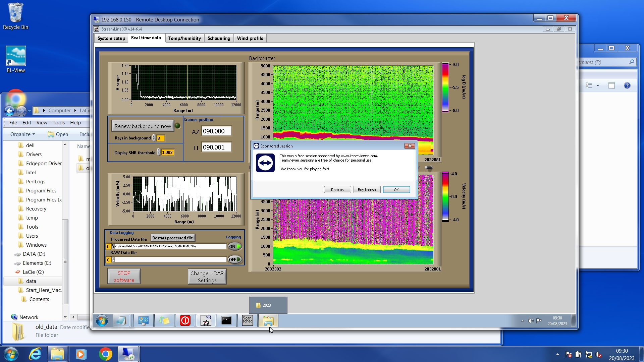Click the StreamLine XR taskbar icon
Screen dimensions: 644x362
click(x=206, y=320)
